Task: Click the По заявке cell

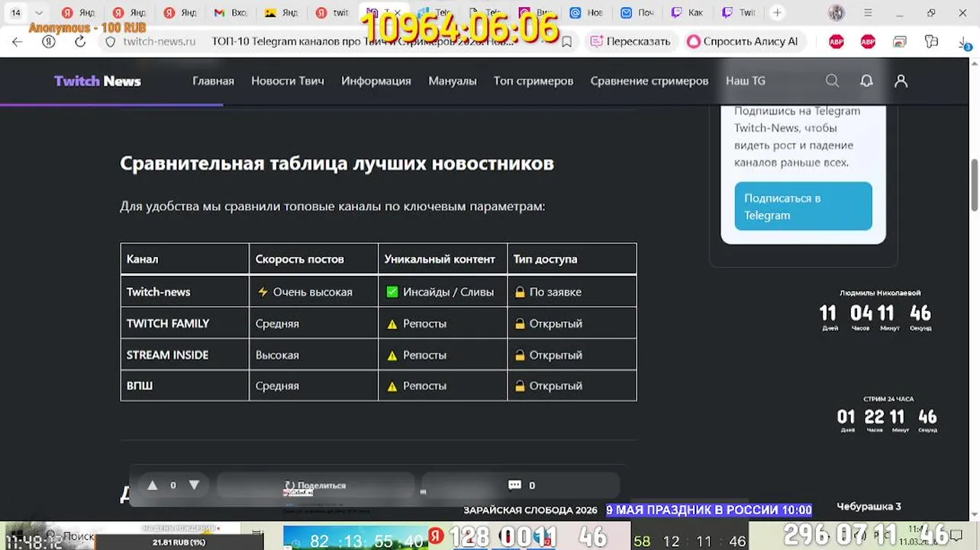Action: coord(572,292)
